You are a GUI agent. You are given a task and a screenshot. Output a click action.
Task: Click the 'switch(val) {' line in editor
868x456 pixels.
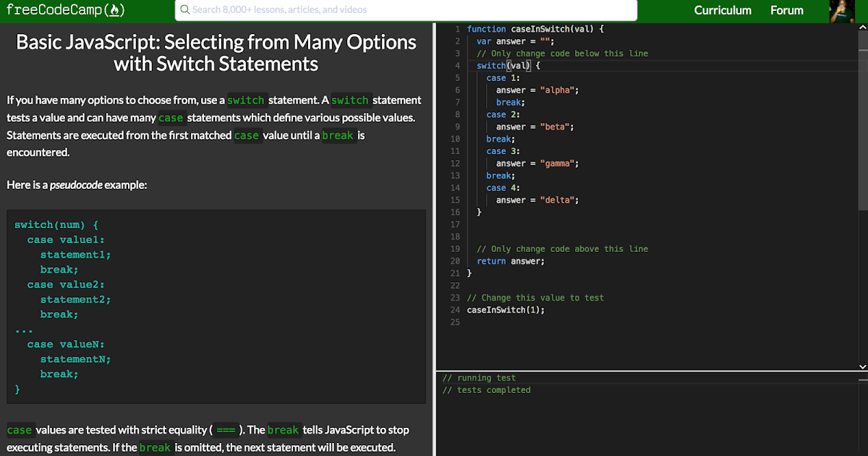coord(509,66)
